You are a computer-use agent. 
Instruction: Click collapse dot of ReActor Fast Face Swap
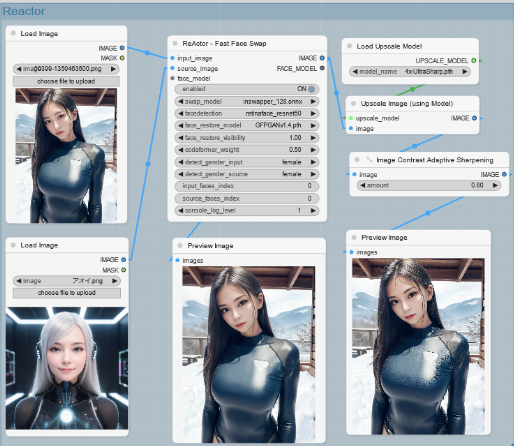[x=175, y=43]
